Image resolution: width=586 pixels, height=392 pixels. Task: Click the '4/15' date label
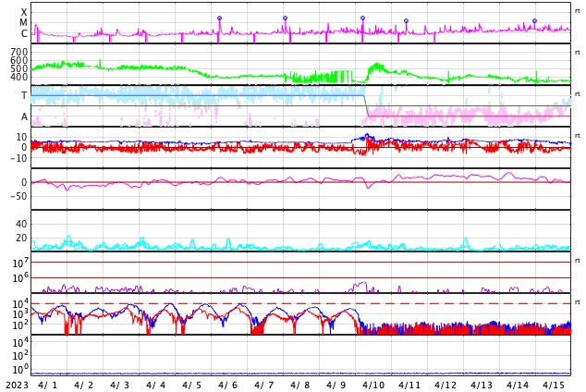click(x=554, y=386)
